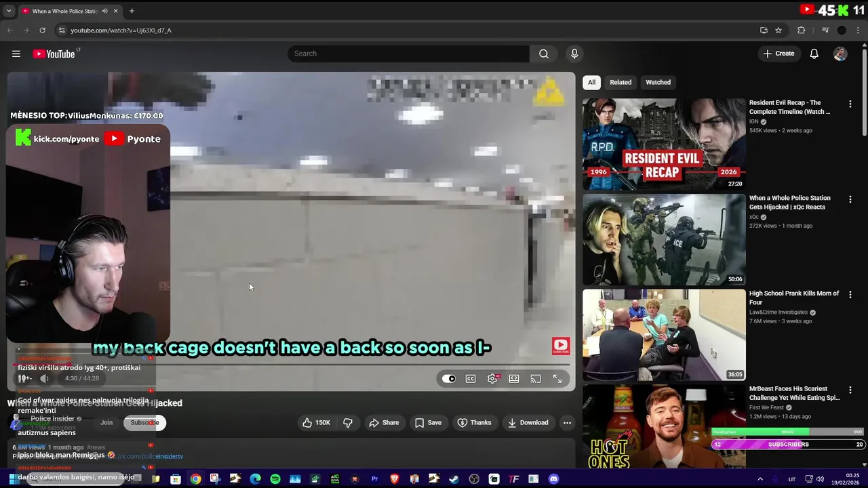
Task: Open browser extensions puzzle icon
Action: [801, 30]
